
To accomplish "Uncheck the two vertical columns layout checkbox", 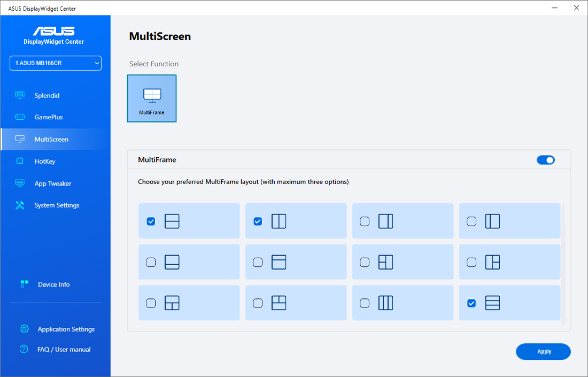I will 258,221.
